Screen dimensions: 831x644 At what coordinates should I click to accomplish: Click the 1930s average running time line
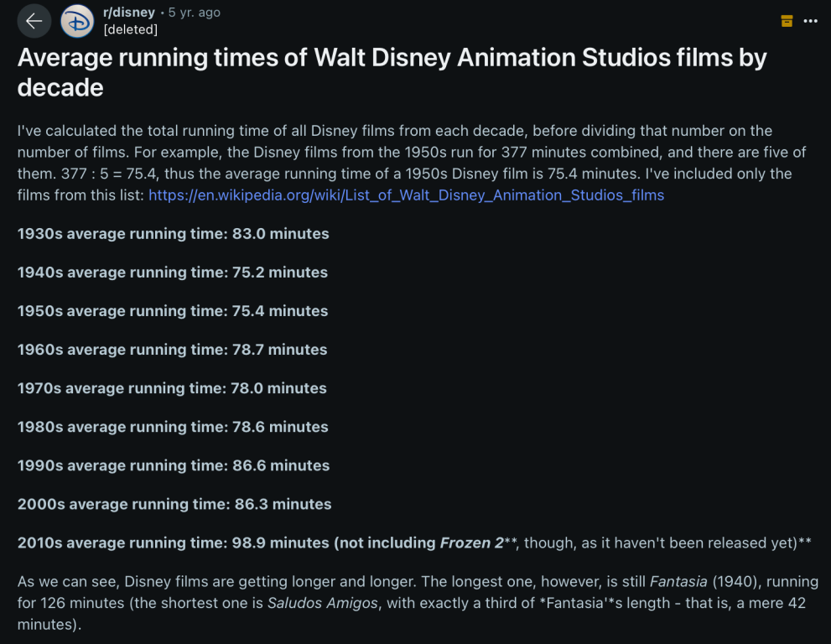click(x=173, y=234)
